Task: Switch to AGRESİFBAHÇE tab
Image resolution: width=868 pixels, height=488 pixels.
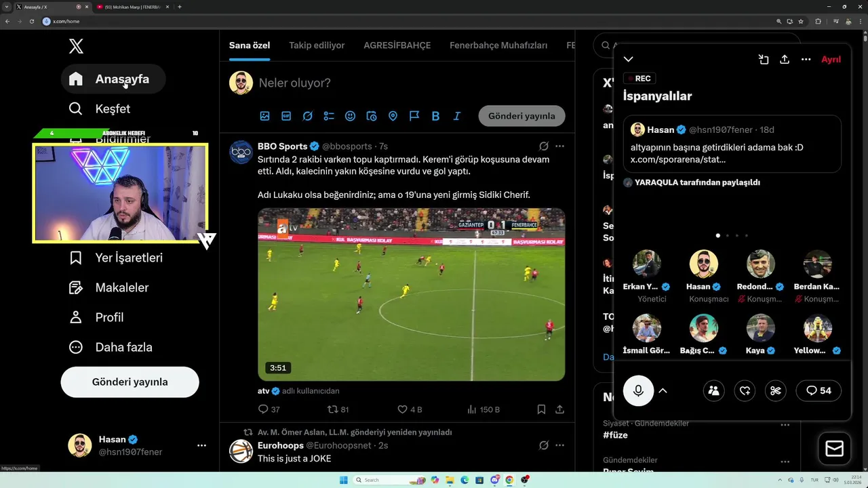Action: pyautogui.click(x=397, y=45)
